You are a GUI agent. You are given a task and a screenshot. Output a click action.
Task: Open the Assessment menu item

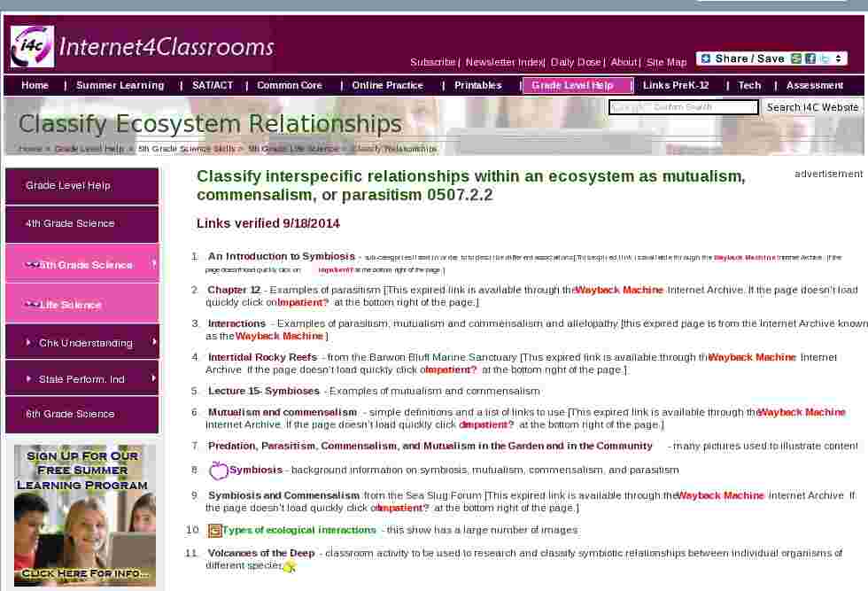click(x=815, y=85)
